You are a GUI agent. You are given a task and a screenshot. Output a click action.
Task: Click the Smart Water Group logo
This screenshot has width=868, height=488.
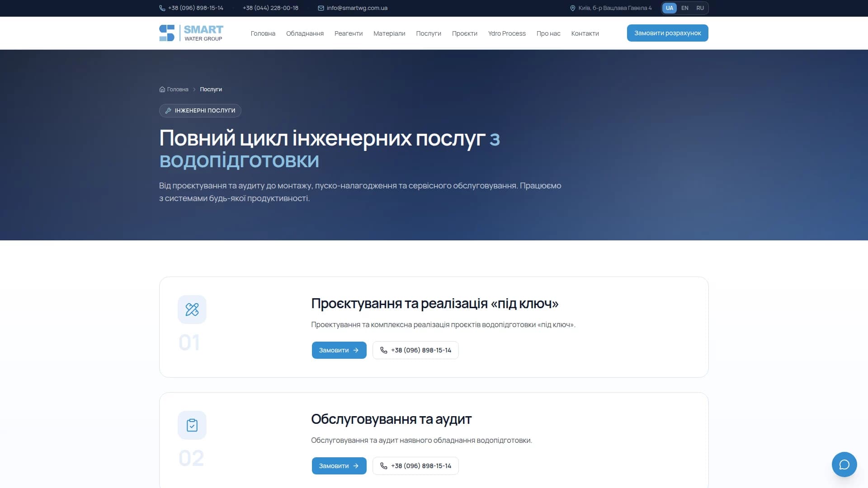[x=191, y=33]
